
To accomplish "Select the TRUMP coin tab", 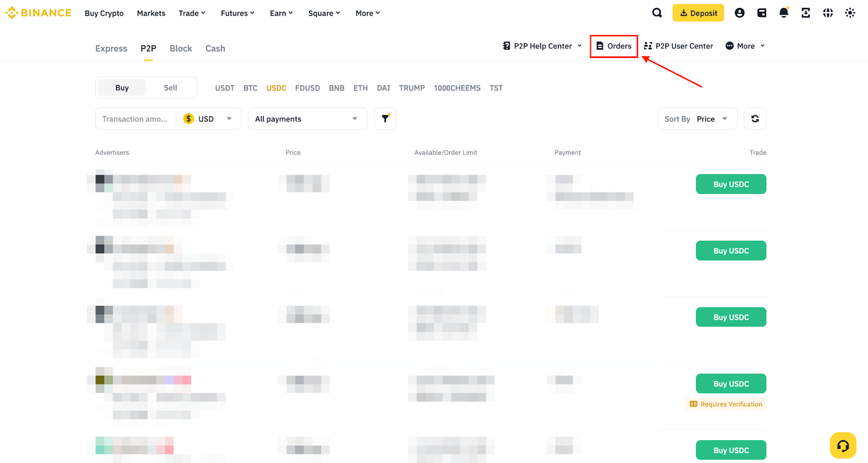I will [x=412, y=88].
